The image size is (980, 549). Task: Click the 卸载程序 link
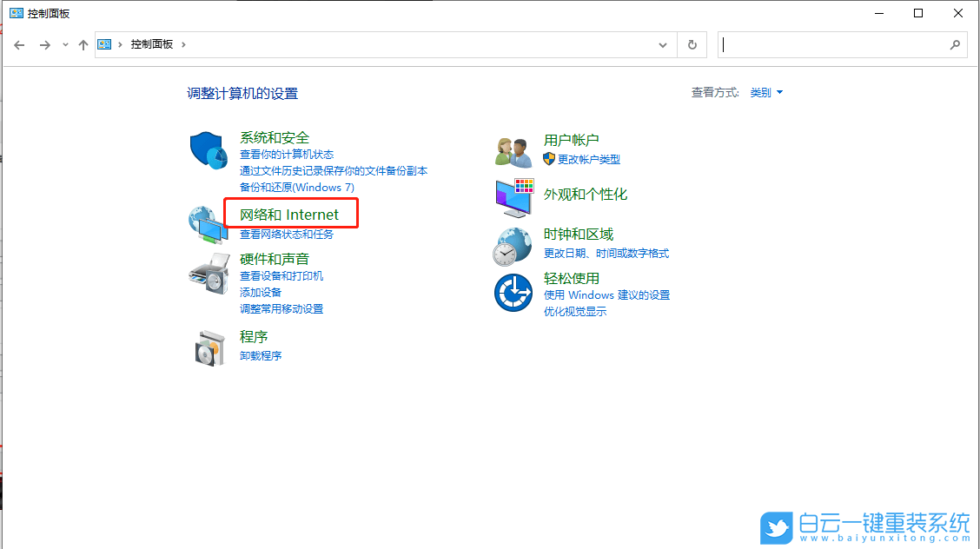pyautogui.click(x=260, y=355)
